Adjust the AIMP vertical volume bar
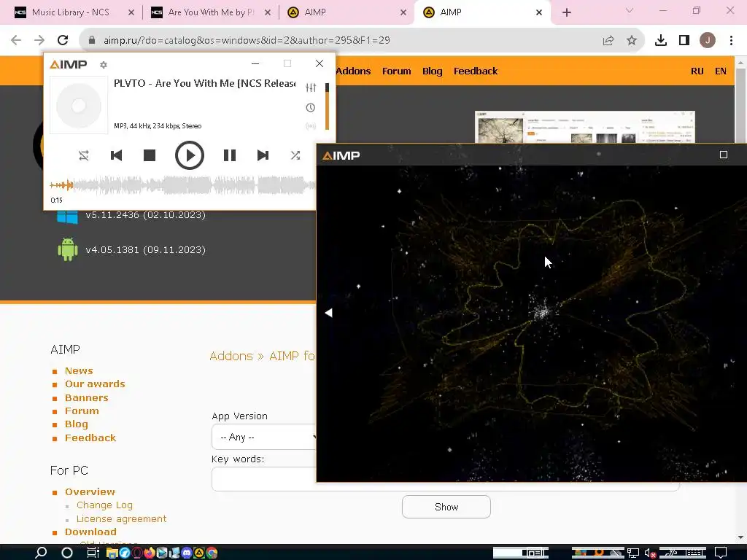747x560 pixels. [328, 106]
